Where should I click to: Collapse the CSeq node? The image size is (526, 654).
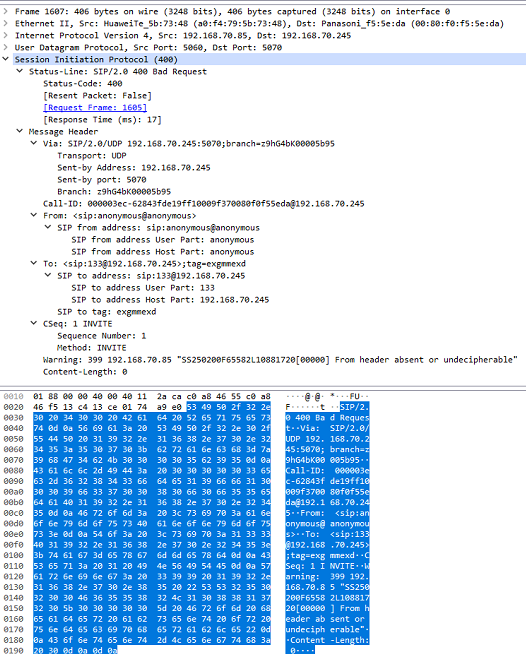click(x=34, y=324)
